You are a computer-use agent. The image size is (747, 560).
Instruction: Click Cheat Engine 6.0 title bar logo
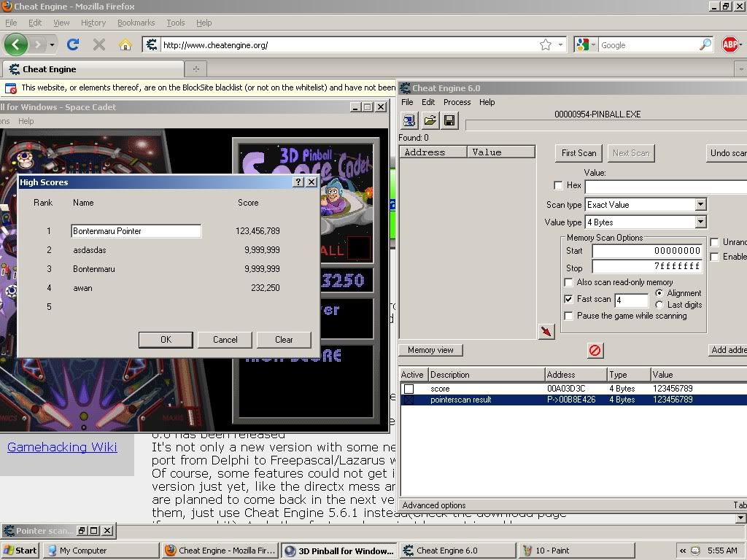[405, 88]
